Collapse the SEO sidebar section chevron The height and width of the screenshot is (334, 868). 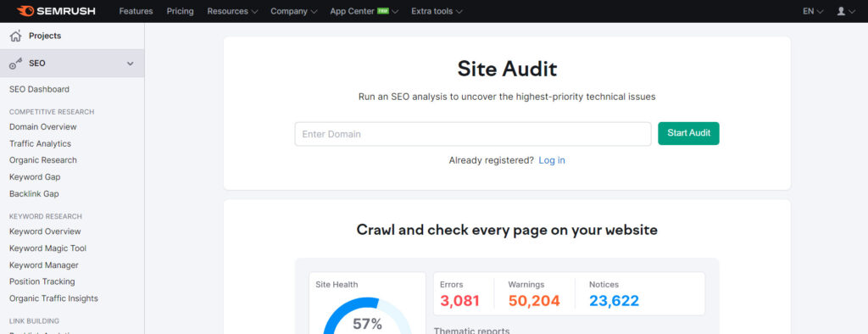pos(130,63)
